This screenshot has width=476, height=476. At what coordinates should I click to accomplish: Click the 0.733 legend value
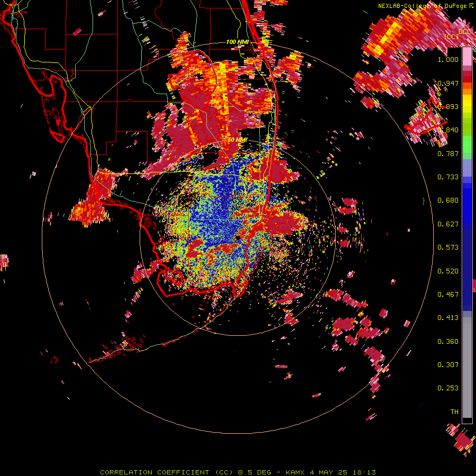(x=448, y=177)
